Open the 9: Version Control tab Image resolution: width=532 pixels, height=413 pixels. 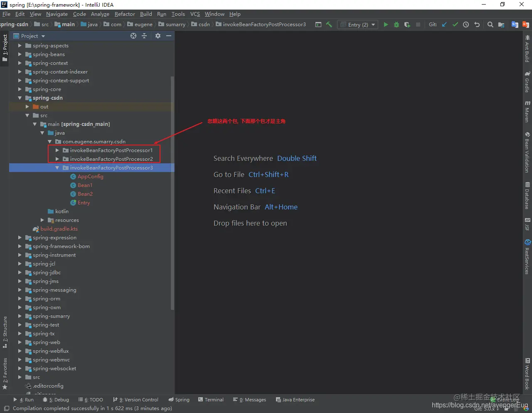pos(135,400)
